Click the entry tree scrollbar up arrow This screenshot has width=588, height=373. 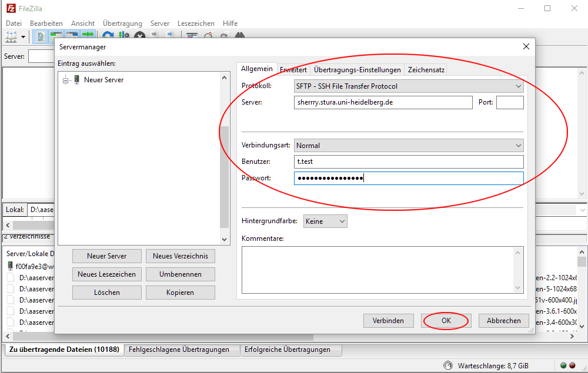tap(224, 78)
